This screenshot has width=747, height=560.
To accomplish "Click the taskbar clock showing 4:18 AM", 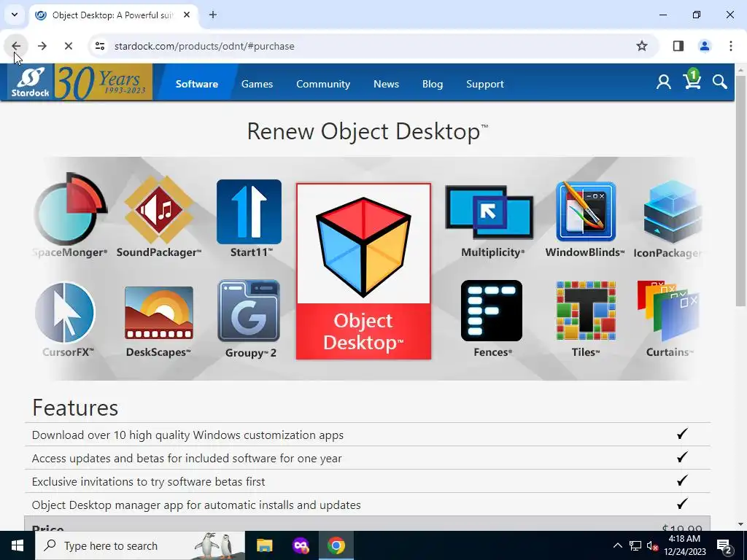I will [684, 545].
